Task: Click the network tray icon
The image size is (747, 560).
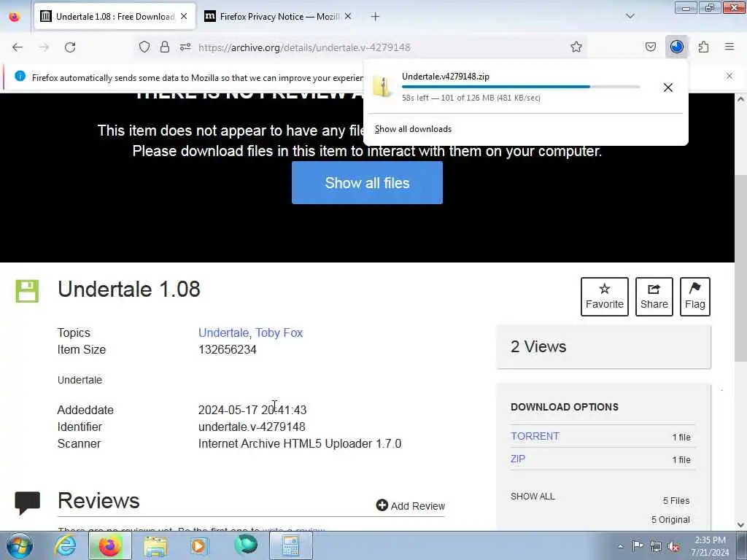Action: click(656, 546)
